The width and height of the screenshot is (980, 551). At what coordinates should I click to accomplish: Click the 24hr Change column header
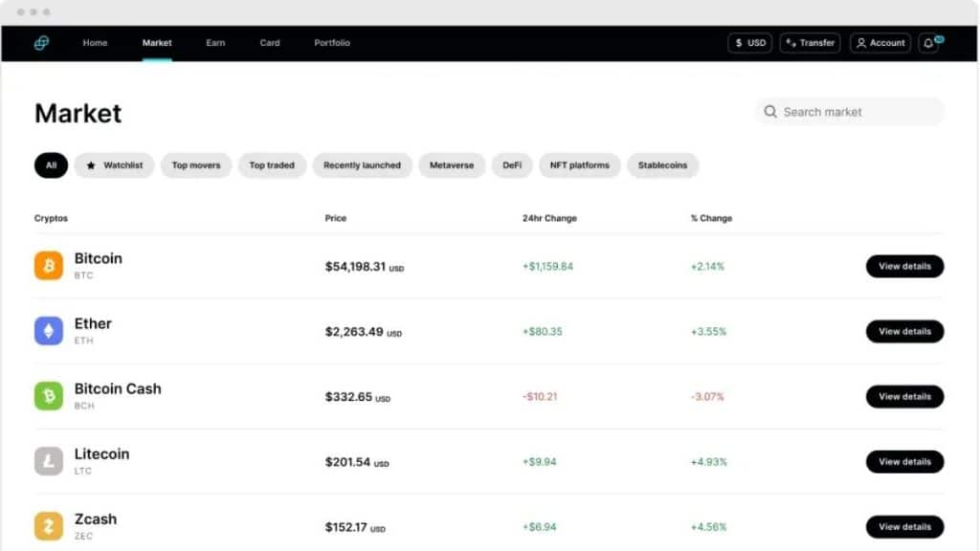click(x=549, y=218)
